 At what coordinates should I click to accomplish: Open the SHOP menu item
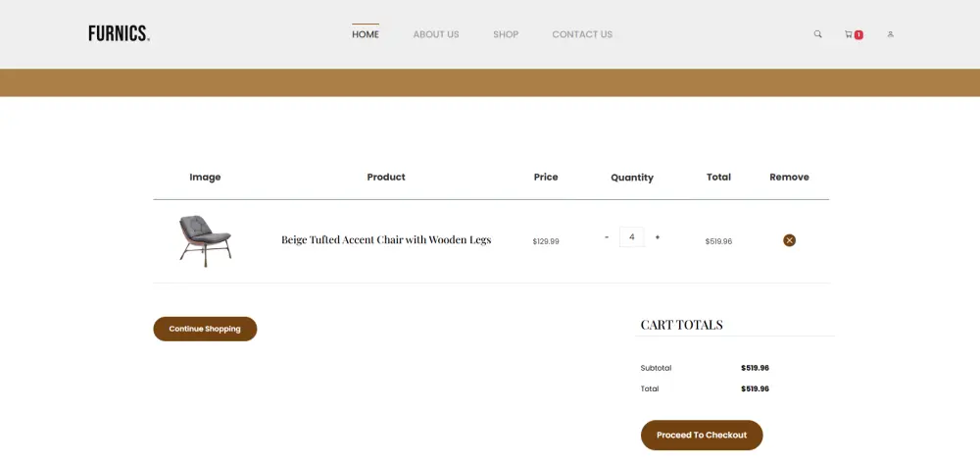506,34
